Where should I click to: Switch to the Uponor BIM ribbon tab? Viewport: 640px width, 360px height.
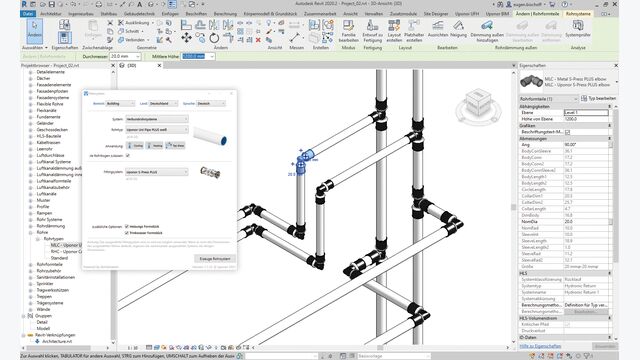497,14
